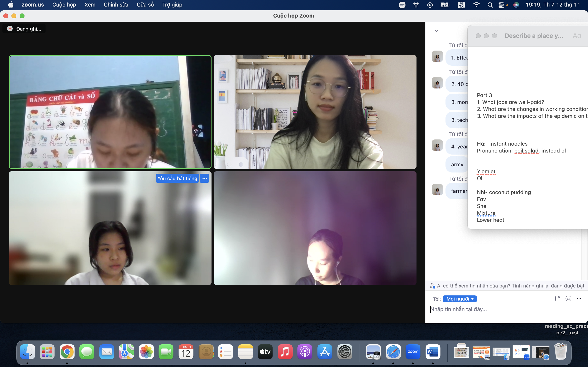Open Microsoft Word from the Dock

(x=433, y=352)
